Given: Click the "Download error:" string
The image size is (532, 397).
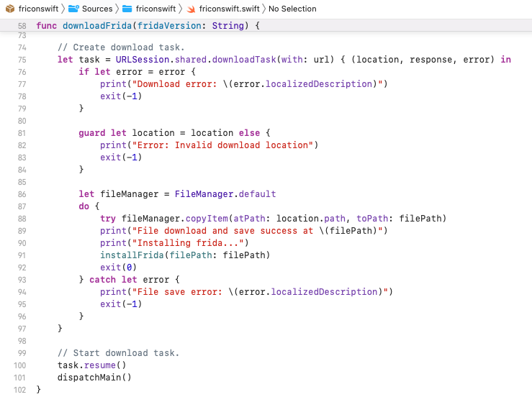Looking at the screenshot, I should 174,84.
